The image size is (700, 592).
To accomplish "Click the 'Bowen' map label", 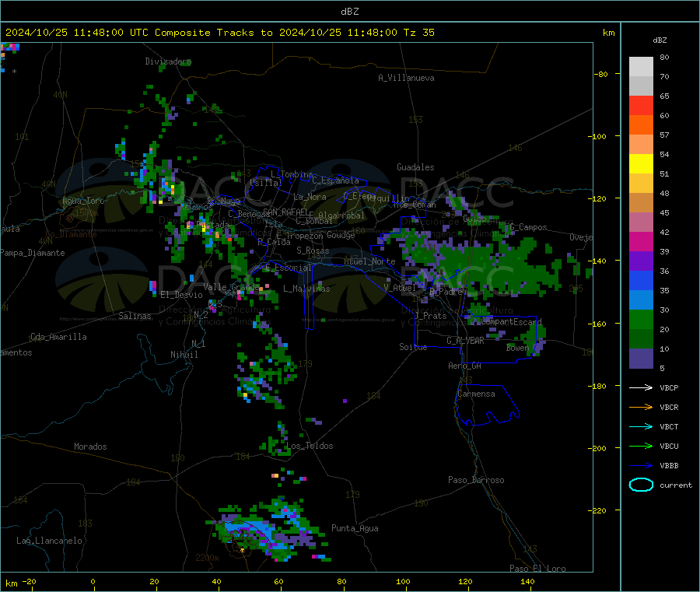I will pyautogui.click(x=518, y=348).
